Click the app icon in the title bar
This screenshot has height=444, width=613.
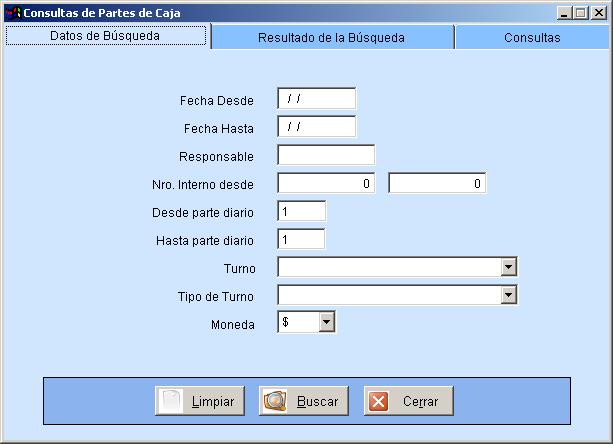click(12, 13)
